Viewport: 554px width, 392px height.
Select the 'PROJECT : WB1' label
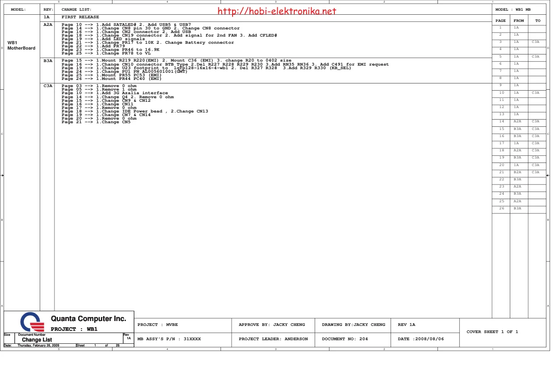click(x=74, y=329)
